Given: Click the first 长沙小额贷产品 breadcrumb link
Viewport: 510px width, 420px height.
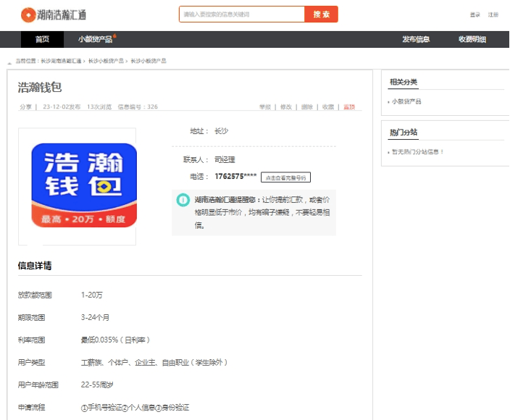Looking at the screenshot, I should (106, 61).
